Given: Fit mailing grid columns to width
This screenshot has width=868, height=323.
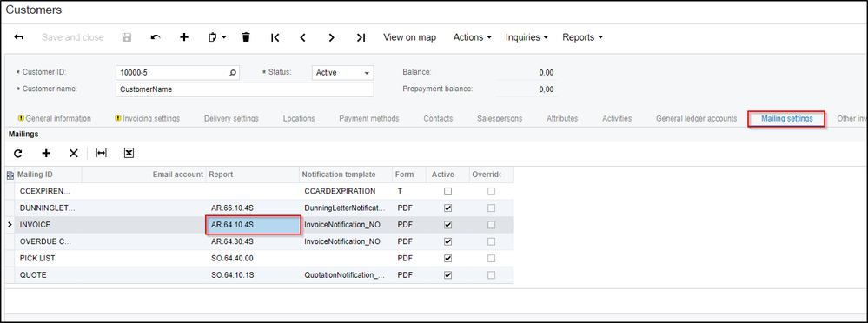Looking at the screenshot, I should [102, 153].
